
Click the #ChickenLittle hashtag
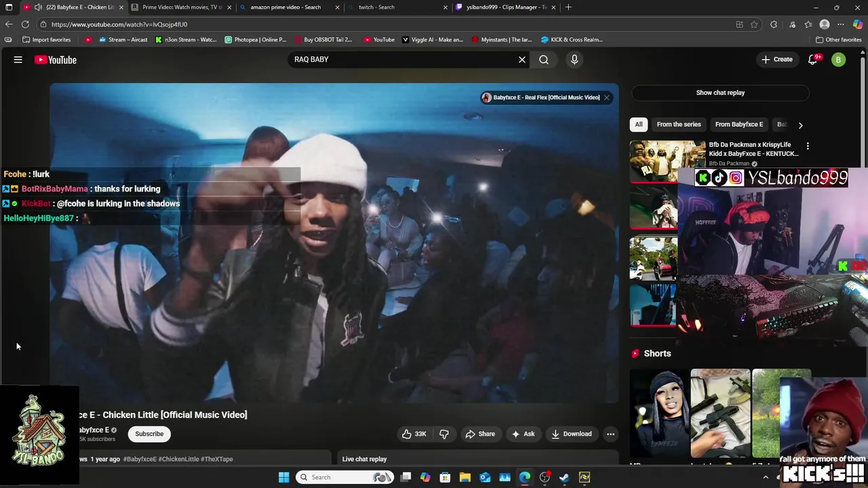[178, 459]
